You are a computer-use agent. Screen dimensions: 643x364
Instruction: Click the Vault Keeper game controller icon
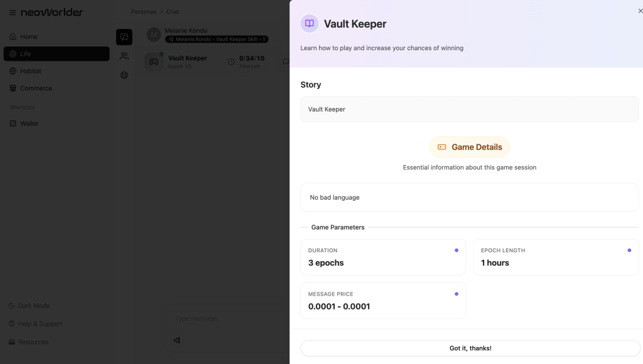(x=154, y=62)
